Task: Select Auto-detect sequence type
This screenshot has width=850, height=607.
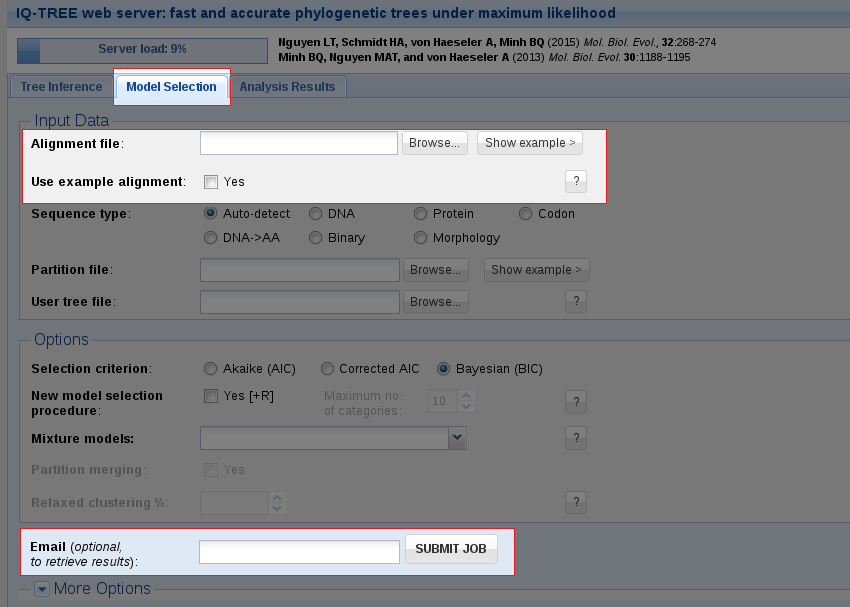Action: (210, 214)
